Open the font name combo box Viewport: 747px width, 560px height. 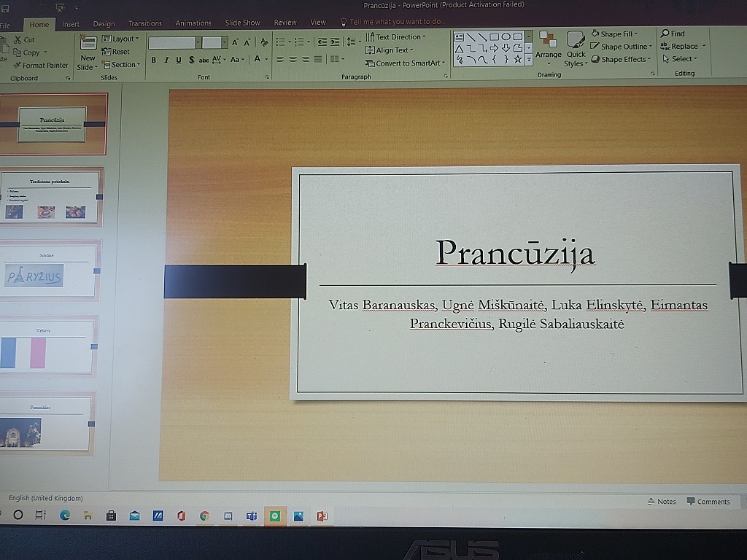click(x=174, y=43)
